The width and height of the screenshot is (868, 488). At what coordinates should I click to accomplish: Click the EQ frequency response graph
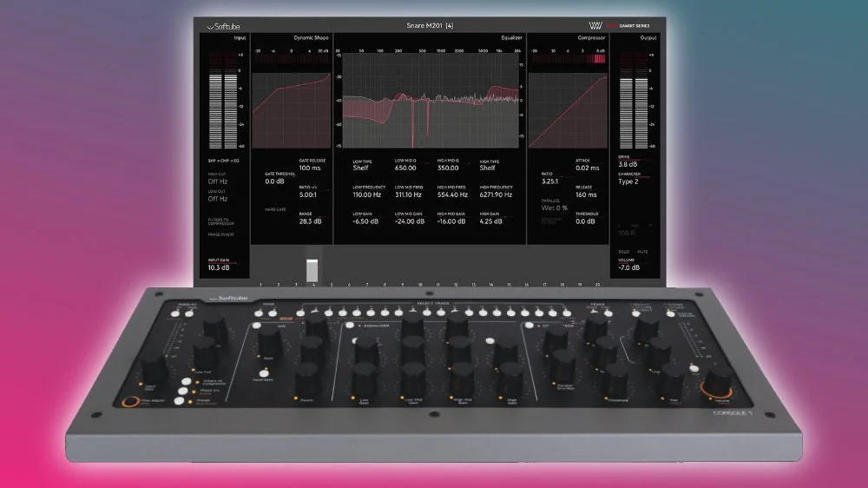(x=431, y=101)
